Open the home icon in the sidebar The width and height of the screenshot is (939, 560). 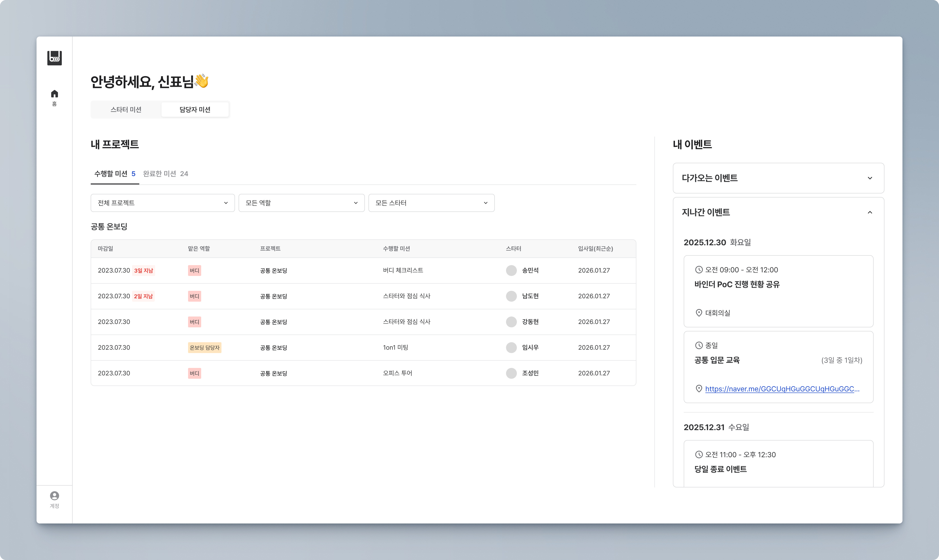(x=54, y=94)
